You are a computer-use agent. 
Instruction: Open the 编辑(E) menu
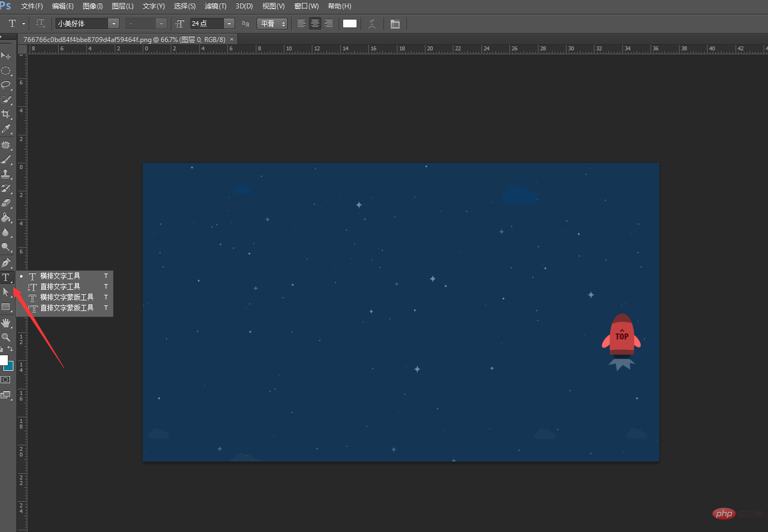63,6
